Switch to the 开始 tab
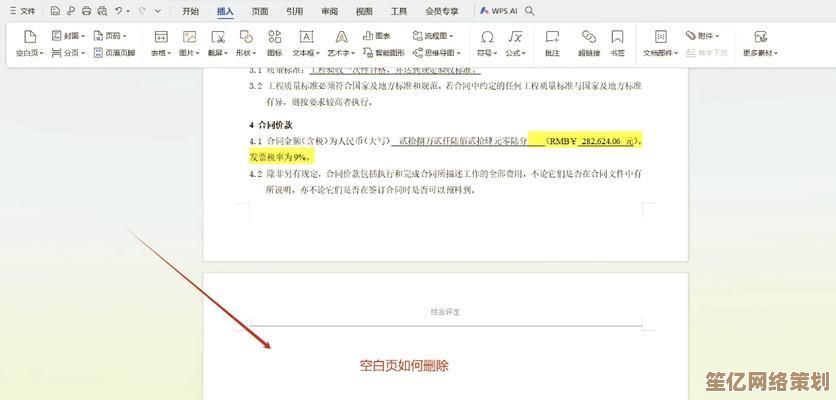Screen dimensions: 836x400 pyautogui.click(x=190, y=11)
